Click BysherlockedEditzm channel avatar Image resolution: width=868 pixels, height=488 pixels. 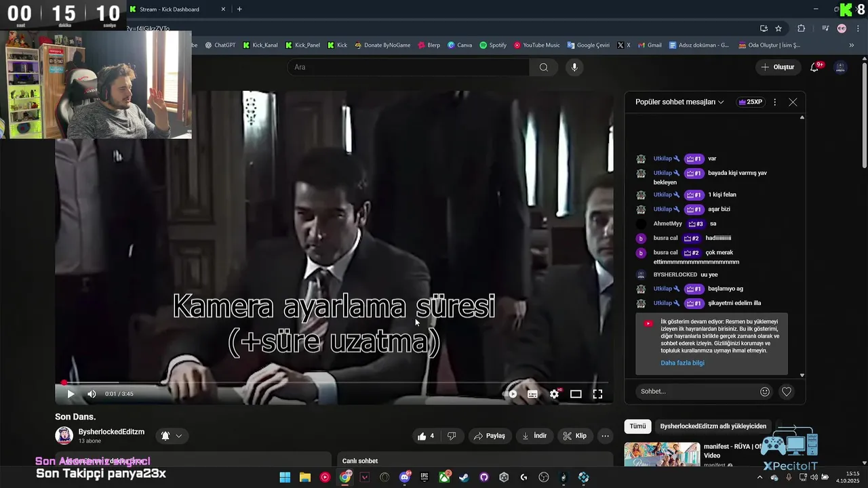[x=64, y=436]
